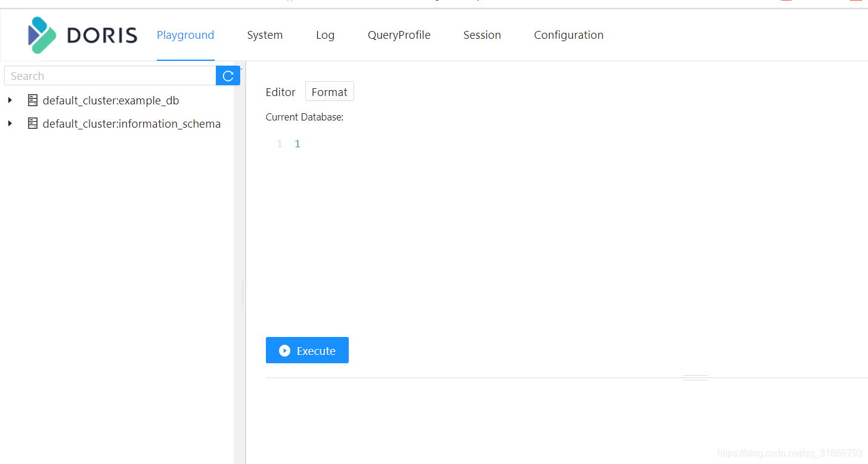Expand the default_cluster:information_schema tree node

[x=10, y=123]
